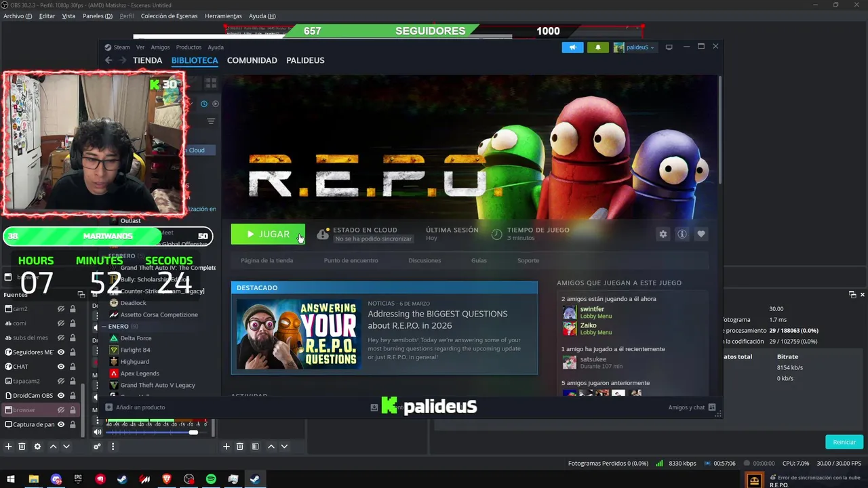Hide the DroidCam OBS source

[61, 396]
